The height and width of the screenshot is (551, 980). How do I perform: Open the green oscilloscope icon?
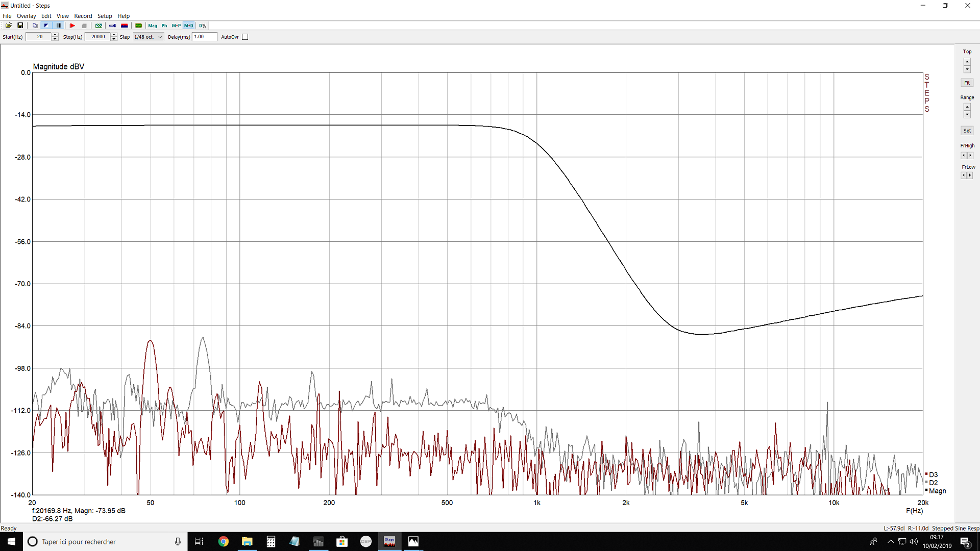click(138, 26)
